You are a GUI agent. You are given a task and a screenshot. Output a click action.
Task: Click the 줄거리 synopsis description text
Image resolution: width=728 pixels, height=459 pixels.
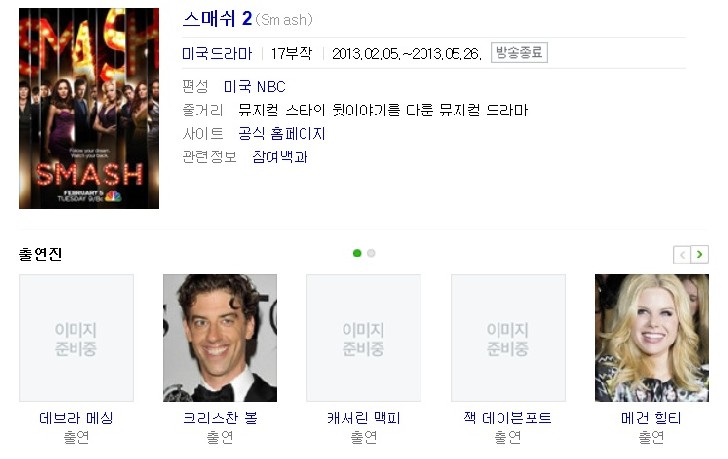coord(384,110)
